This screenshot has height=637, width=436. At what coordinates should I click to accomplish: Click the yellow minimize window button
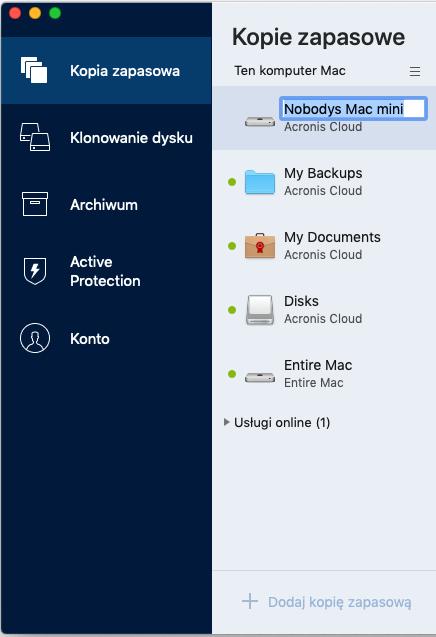coord(35,13)
